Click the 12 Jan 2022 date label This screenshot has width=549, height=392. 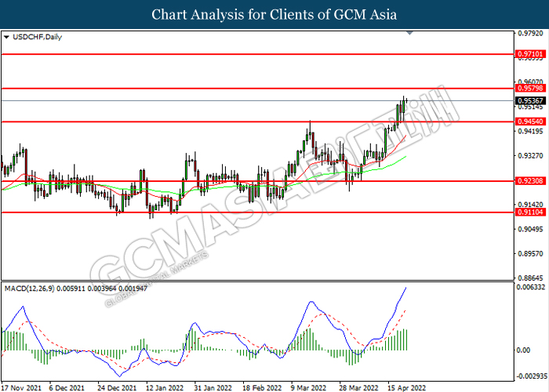[165, 388]
